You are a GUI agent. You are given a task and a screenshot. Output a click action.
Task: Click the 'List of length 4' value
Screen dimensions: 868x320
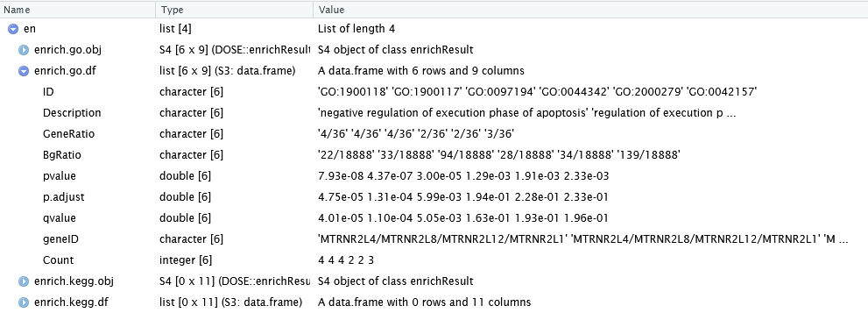click(x=356, y=29)
